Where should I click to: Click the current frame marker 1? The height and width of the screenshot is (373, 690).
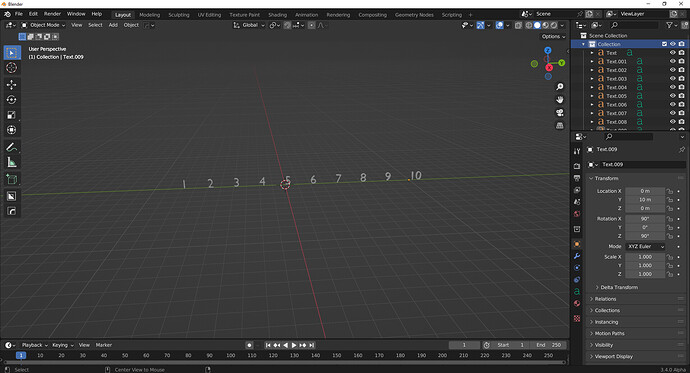(x=21, y=355)
